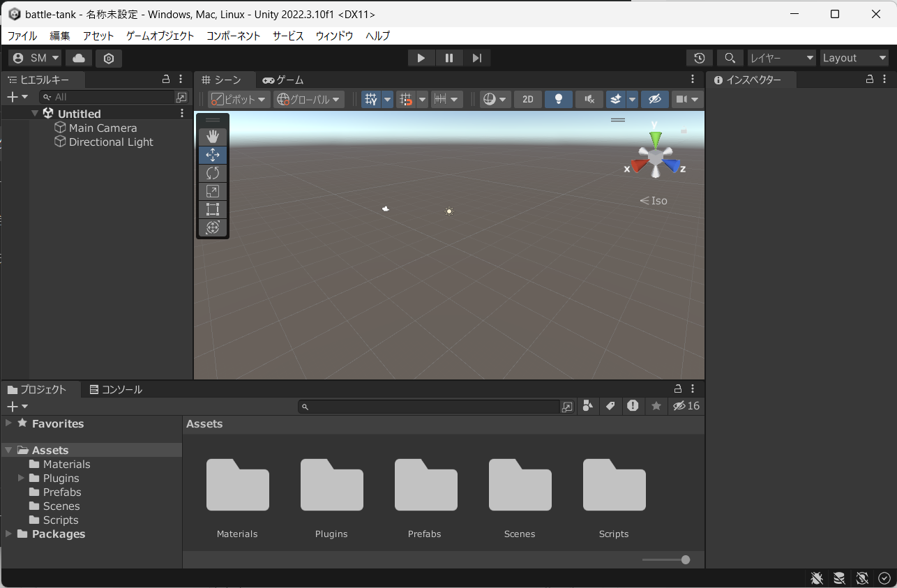
Task: Select the Rect transform tool
Action: click(x=213, y=209)
